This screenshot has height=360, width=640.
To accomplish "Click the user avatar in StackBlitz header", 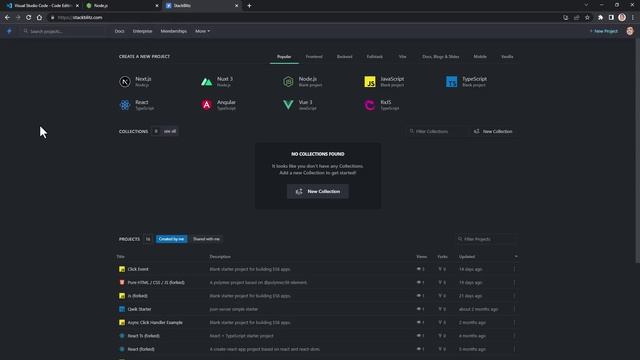I will tap(630, 31).
